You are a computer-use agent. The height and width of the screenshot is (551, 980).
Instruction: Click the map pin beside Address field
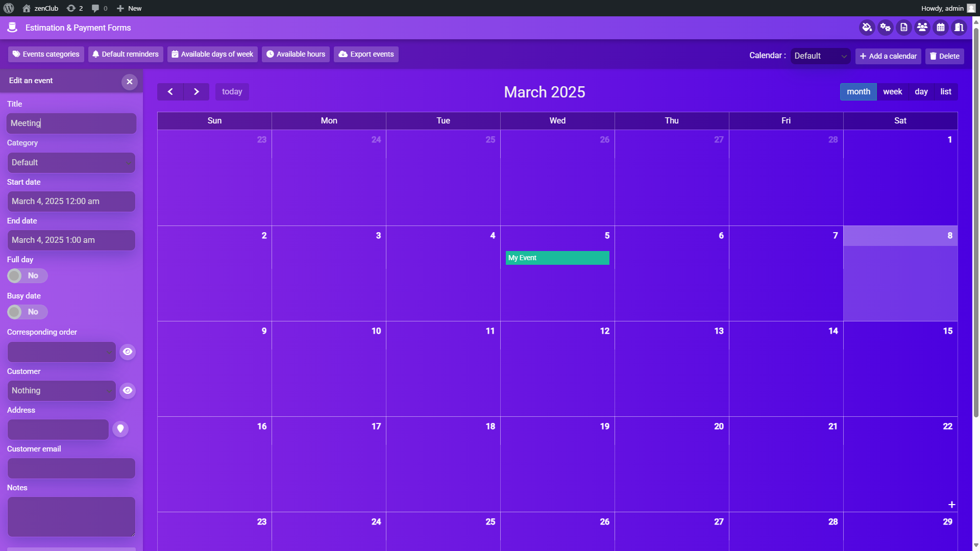[x=120, y=429]
